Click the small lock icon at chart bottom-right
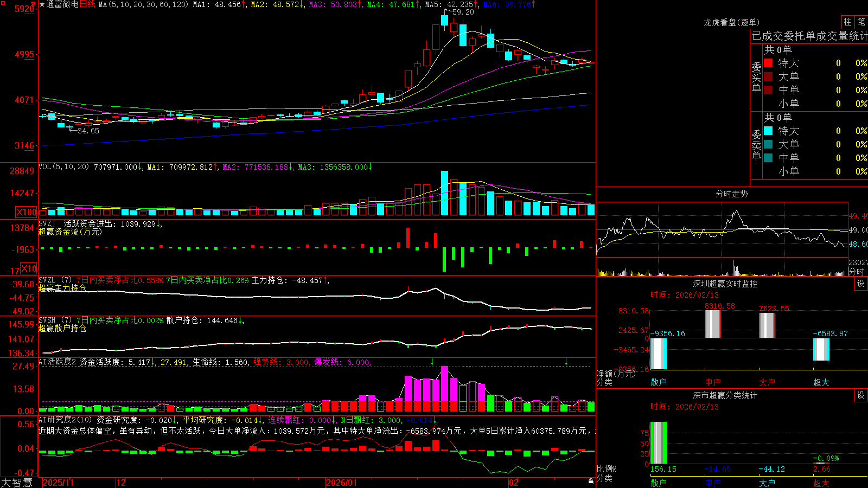Viewport: 868px width, 488px height. tap(591, 481)
